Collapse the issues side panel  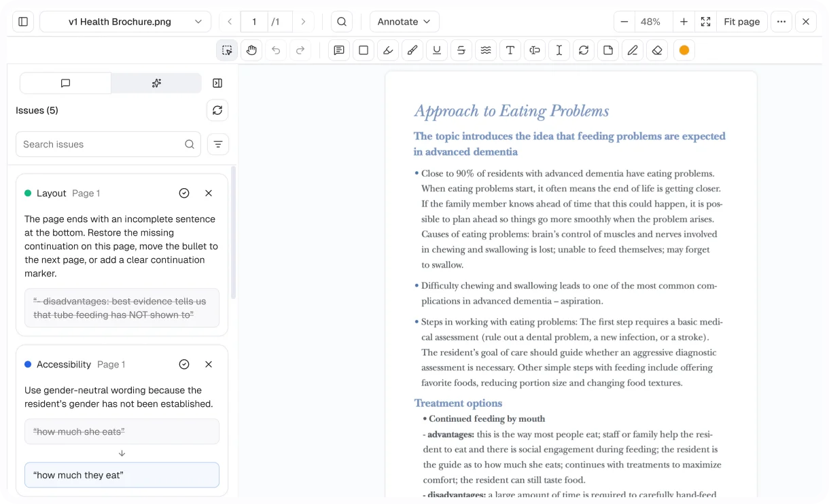click(x=217, y=83)
